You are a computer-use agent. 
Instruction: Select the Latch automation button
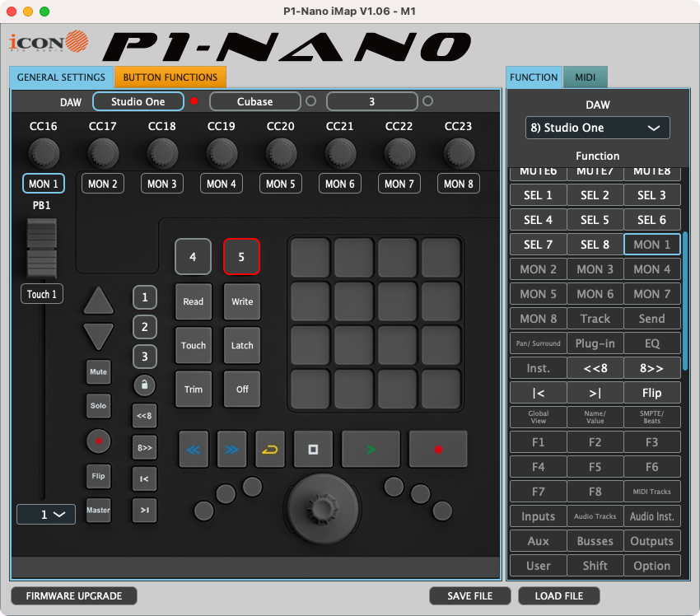(x=242, y=345)
